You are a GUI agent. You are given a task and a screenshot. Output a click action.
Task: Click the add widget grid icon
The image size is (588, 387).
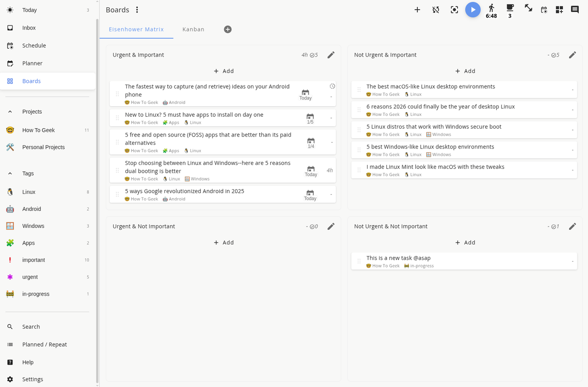tap(559, 9)
